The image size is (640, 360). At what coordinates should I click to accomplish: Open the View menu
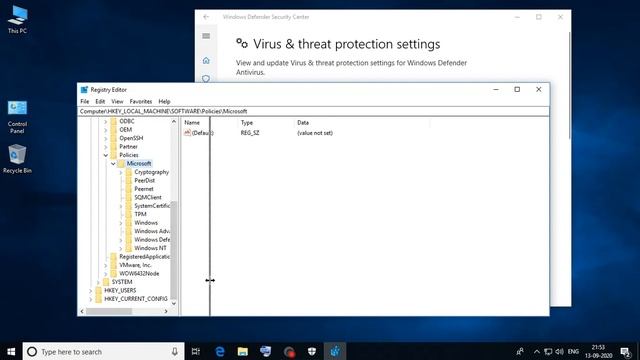[117, 101]
